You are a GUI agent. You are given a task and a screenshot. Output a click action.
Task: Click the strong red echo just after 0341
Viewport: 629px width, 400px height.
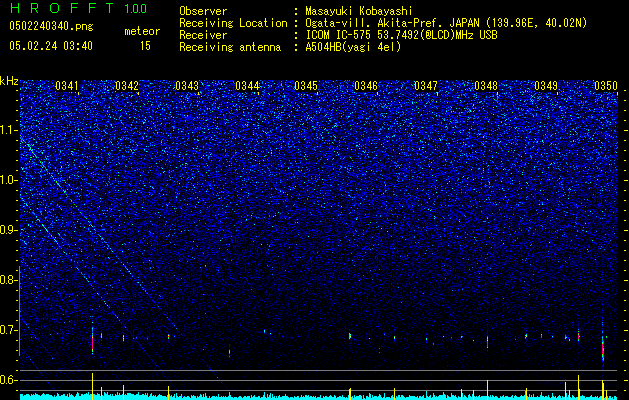(93, 342)
